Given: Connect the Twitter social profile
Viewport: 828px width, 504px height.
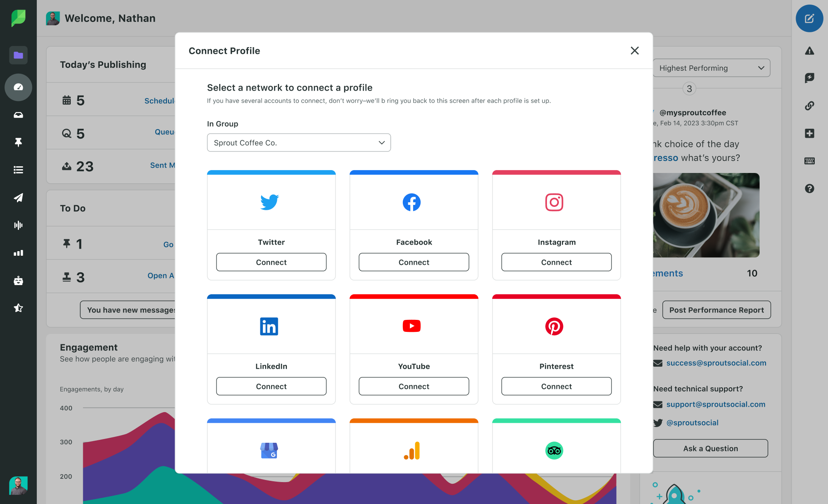Looking at the screenshot, I should click(271, 262).
